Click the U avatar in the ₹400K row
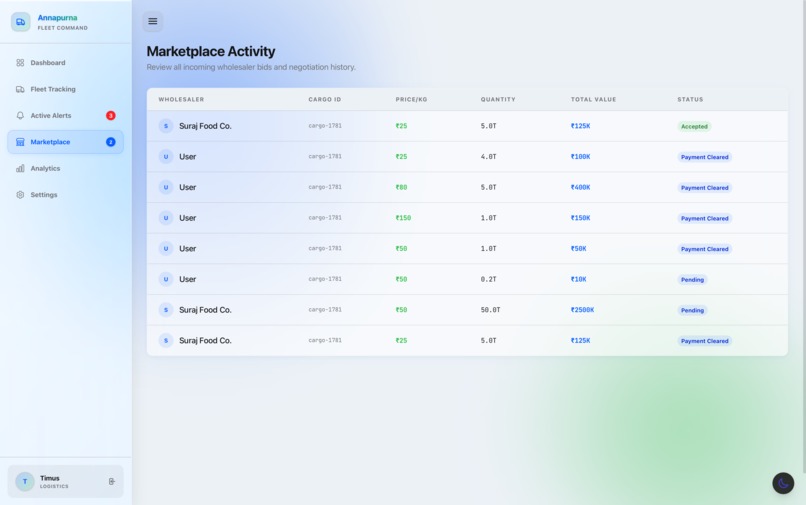The width and height of the screenshot is (806, 505). click(166, 187)
